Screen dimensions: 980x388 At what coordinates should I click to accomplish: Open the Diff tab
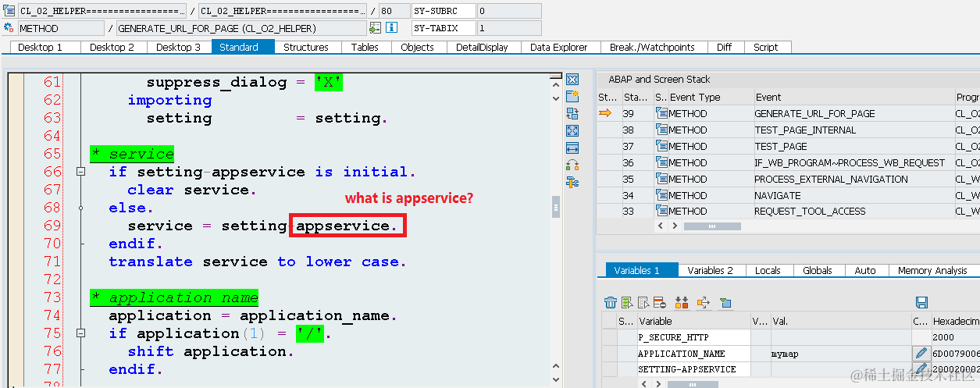click(725, 47)
